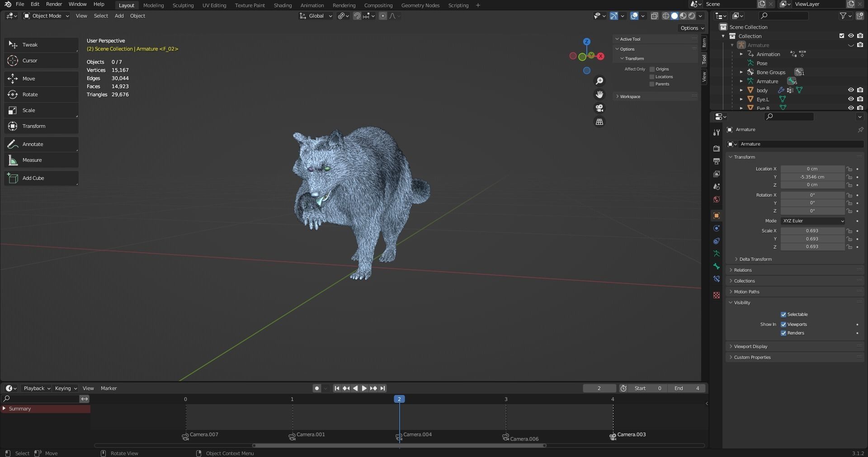Viewport: 868px width, 457px height.
Task: Select the Cursor tool
Action: (x=41, y=61)
